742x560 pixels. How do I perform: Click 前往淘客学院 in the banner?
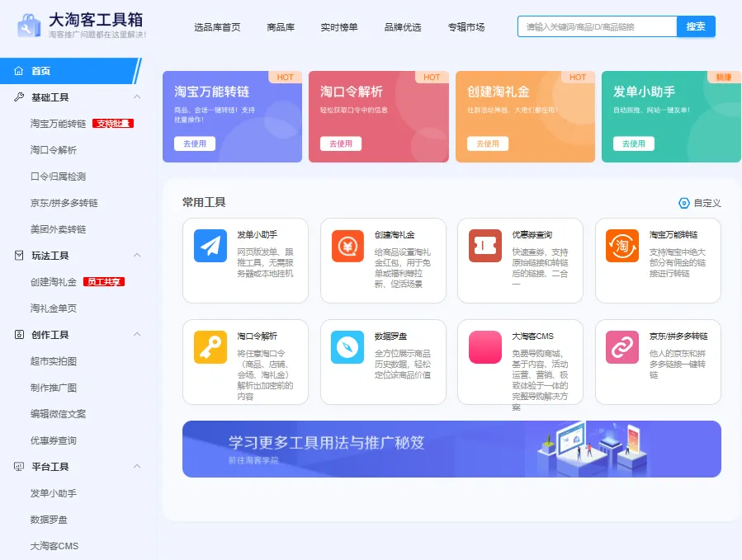click(x=253, y=460)
